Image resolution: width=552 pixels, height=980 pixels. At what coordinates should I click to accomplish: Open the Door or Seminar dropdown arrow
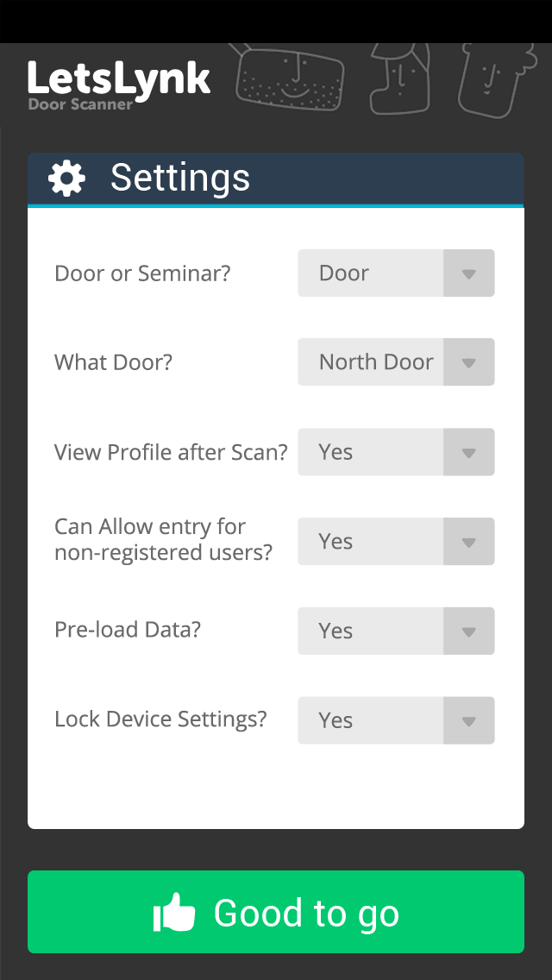click(468, 273)
